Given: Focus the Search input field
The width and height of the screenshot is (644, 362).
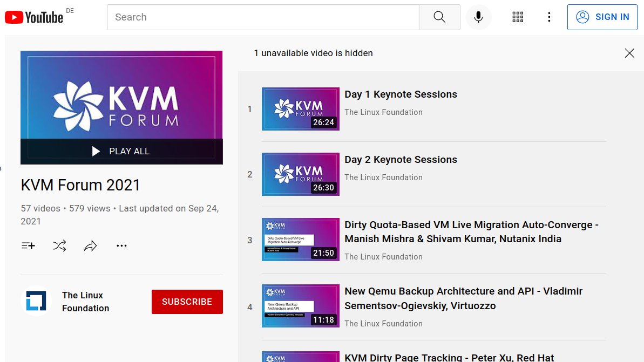Looking at the screenshot, I should coord(263,17).
